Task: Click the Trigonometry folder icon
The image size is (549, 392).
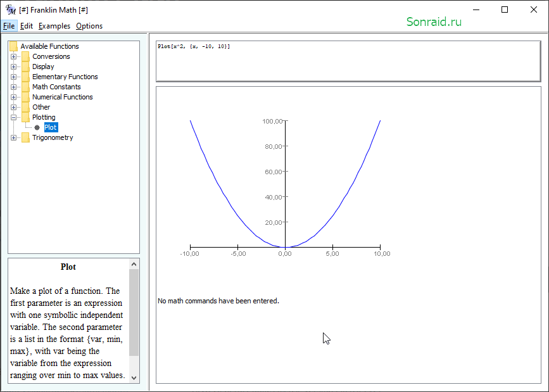Action: point(25,137)
